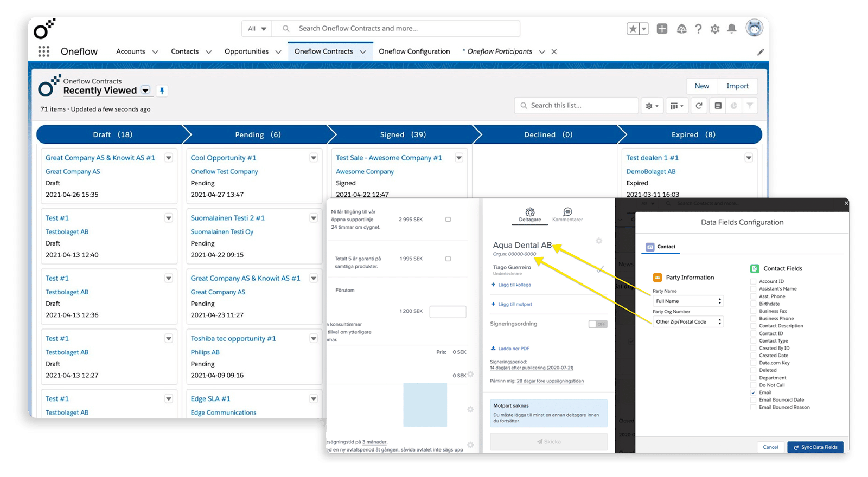
Task: Open the Party Org Number dropdown
Action: [688, 322]
